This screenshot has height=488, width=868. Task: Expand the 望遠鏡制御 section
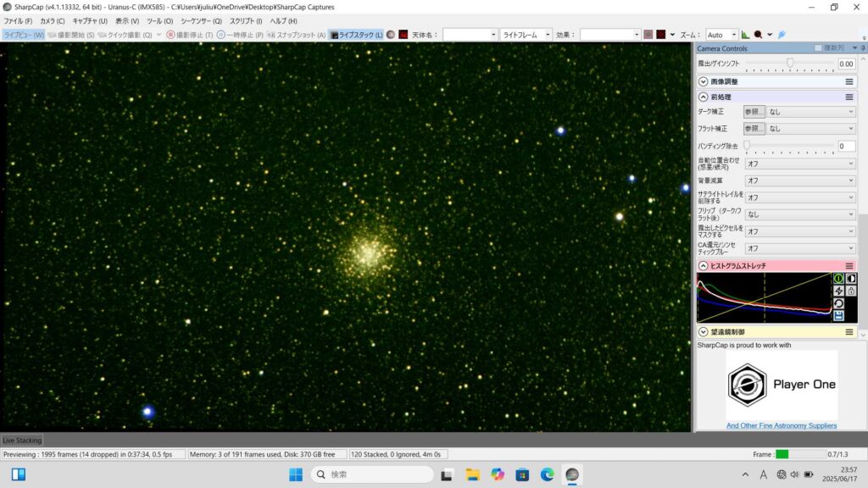(x=703, y=332)
